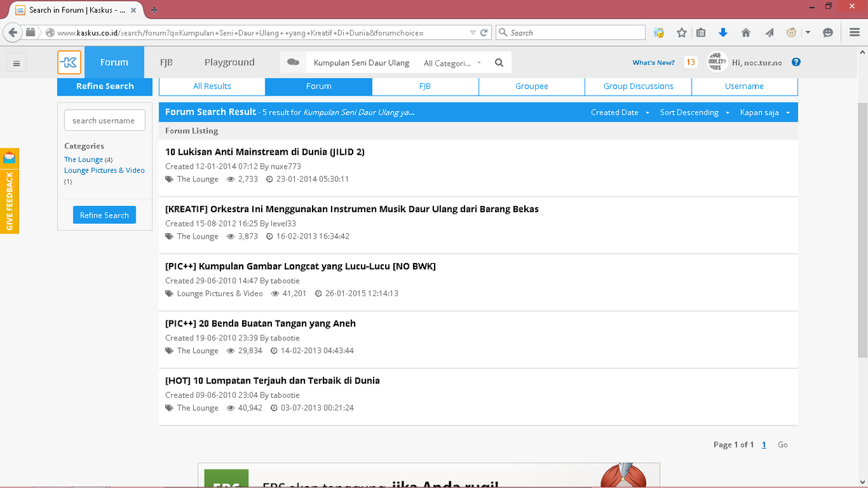Click the blue Refine Search button
868x488 pixels.
point(104,215)
